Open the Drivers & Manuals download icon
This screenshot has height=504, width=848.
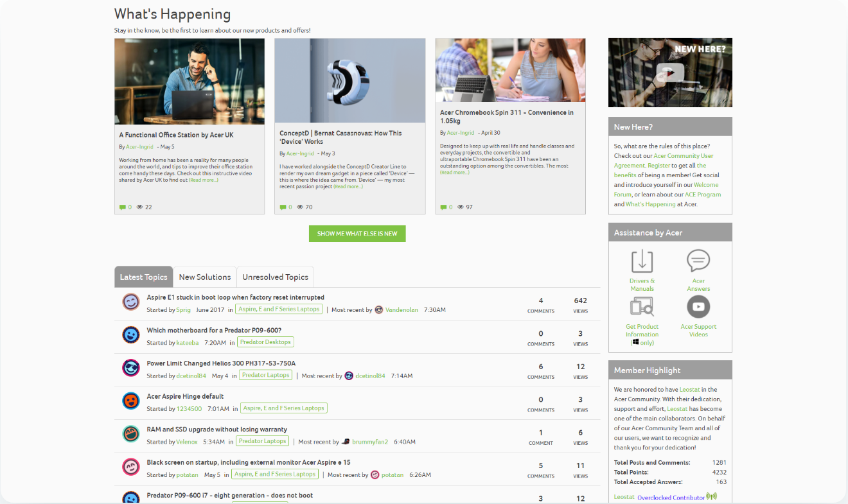[x=642, y=261]
